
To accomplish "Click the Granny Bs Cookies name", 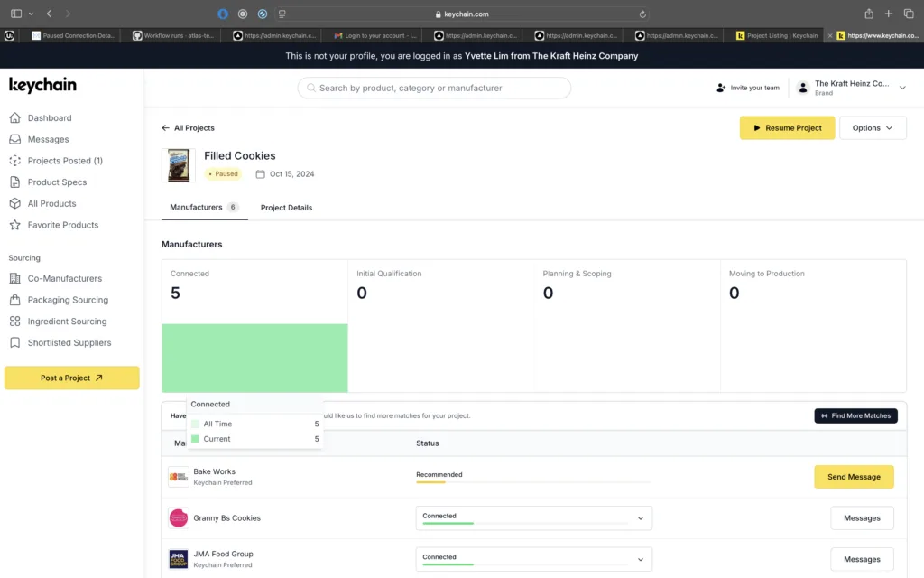I will [x=226, y=518].
